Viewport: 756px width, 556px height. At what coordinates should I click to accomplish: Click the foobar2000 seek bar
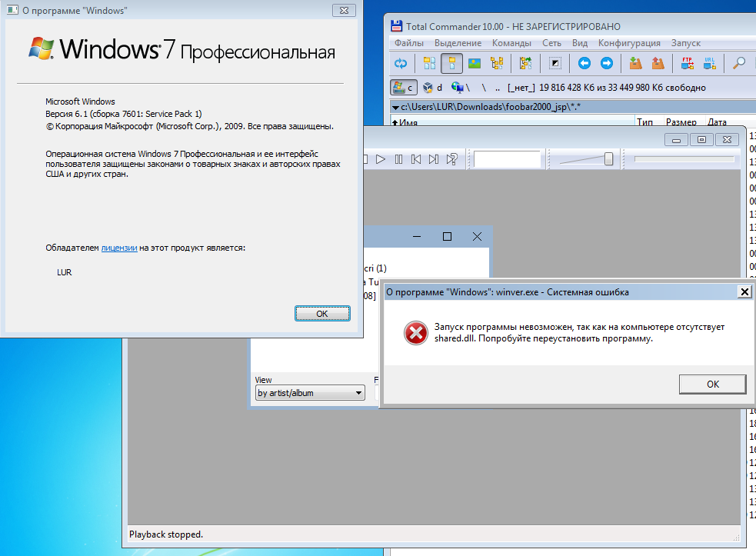[x=684, y=159]
